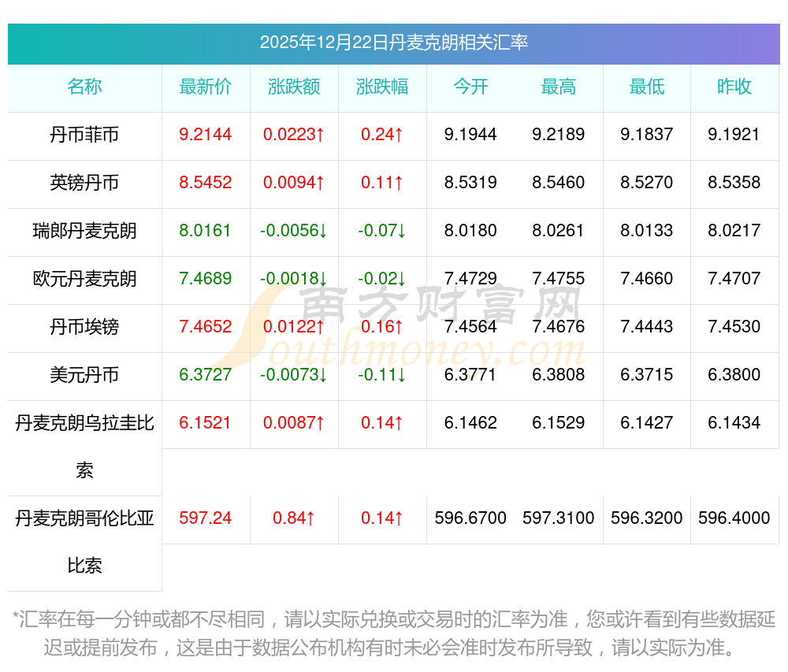Click change amount -0.0018↓
This screenshot has height=672, width=788.
click(294, 278)
